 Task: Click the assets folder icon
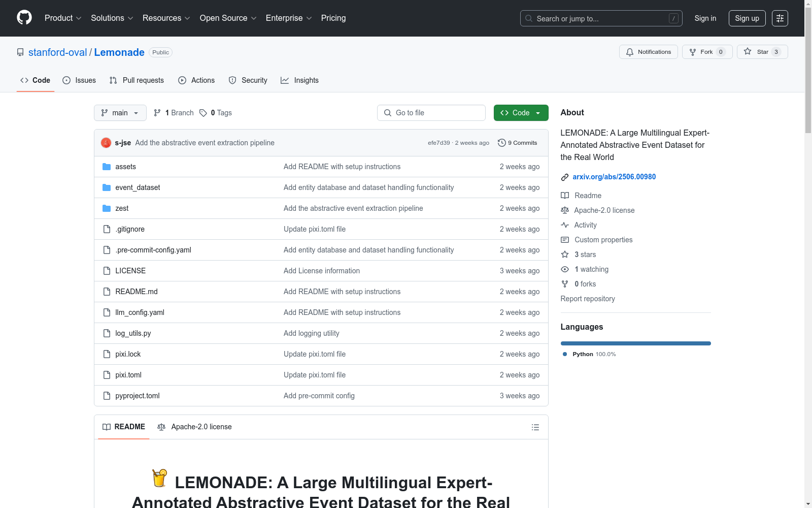pos(107,167)
